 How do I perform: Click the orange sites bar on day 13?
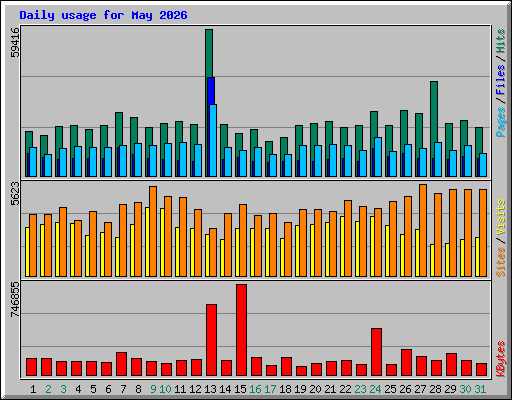click(x=213, y=252)
